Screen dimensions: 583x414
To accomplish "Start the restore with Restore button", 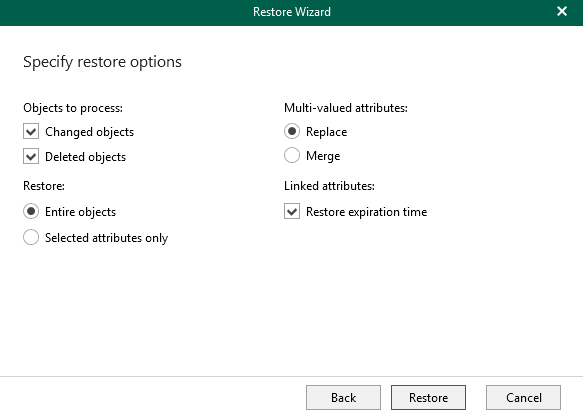I will coord(428,398).
